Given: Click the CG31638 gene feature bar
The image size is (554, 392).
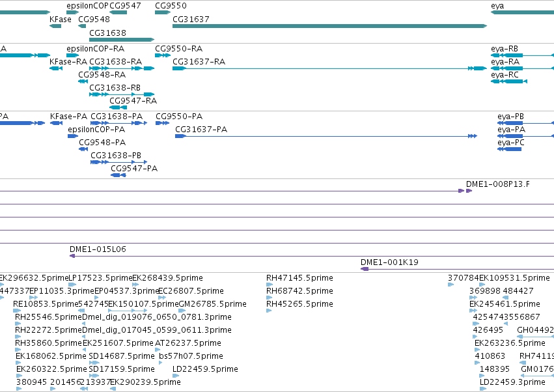Looking at the screenshot, I should [x=122, y=40].
